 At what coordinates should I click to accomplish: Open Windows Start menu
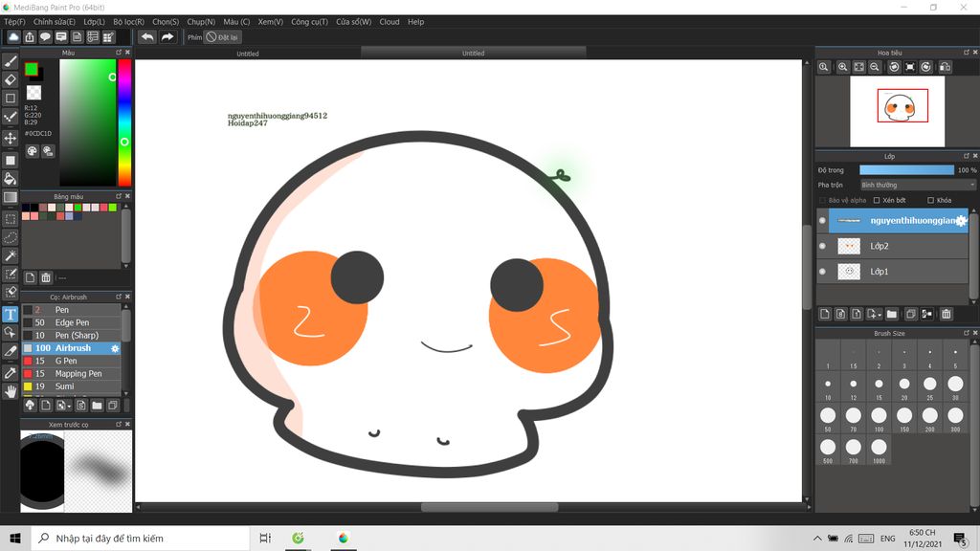15,538
